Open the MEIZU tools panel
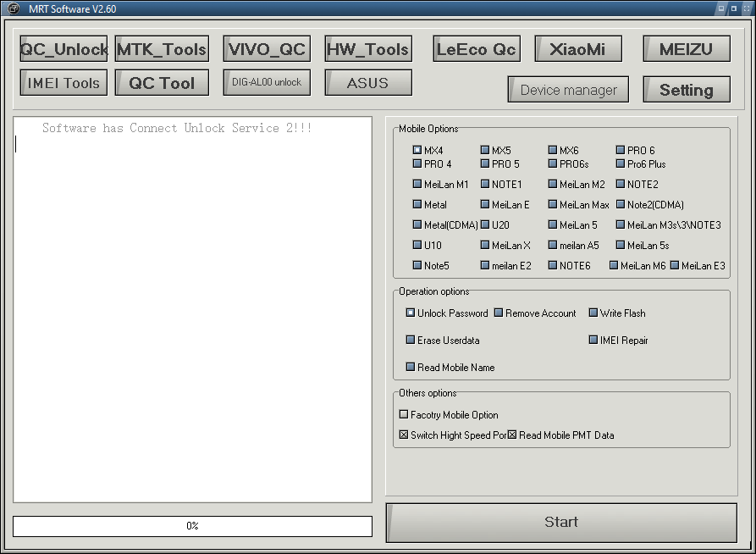 [x=686, y=48]
